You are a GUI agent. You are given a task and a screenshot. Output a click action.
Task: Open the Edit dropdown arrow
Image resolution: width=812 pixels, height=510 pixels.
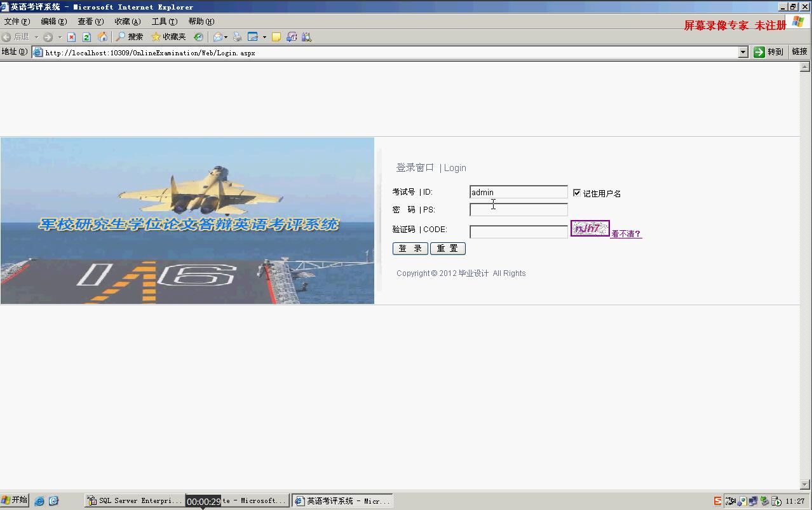point(264,37)
